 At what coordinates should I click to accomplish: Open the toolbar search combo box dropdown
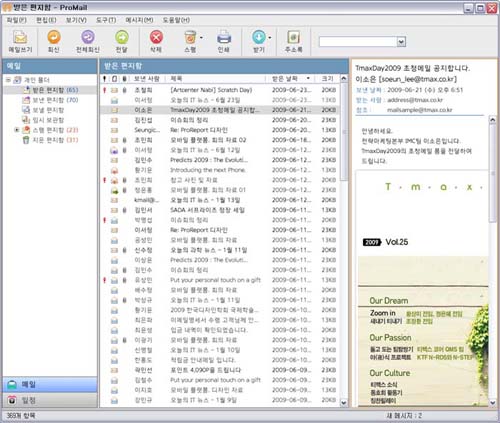click(x=401, y=42)
